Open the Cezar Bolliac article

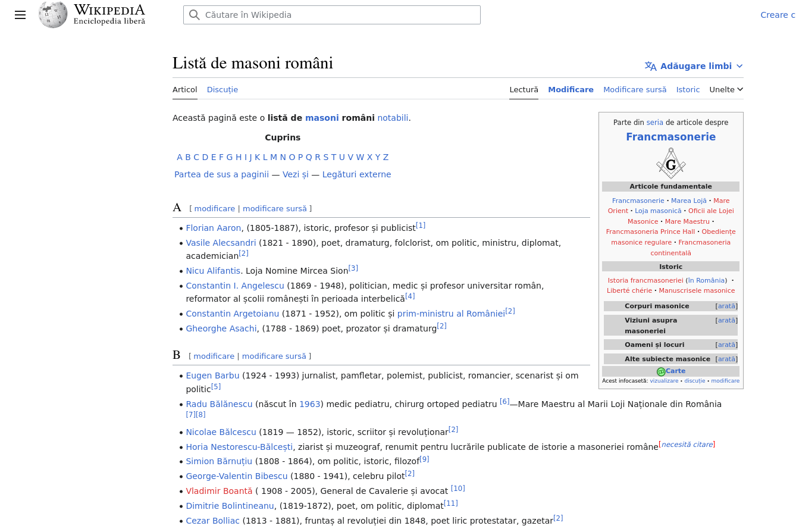[x=212, y=521]
